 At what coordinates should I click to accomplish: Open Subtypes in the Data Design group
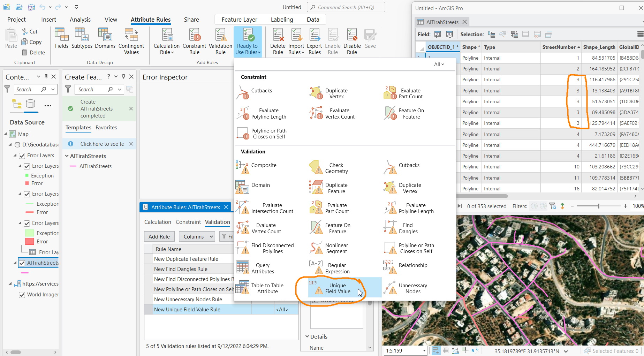coord(82,38)
